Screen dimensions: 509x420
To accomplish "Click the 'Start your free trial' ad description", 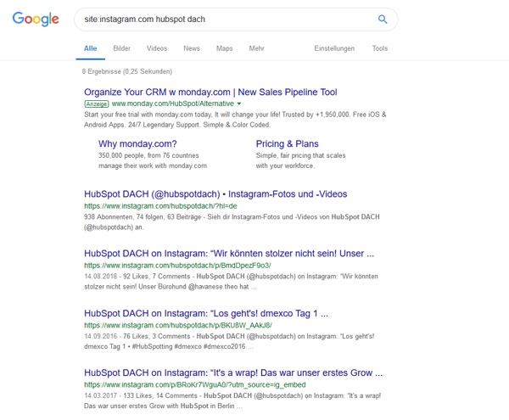I will point(235,120).
